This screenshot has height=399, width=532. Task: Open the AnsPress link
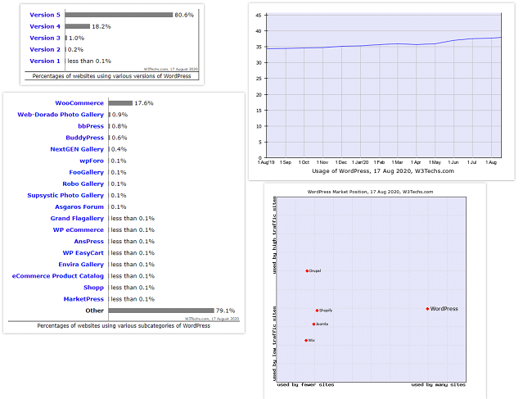(x=89, y=242)
